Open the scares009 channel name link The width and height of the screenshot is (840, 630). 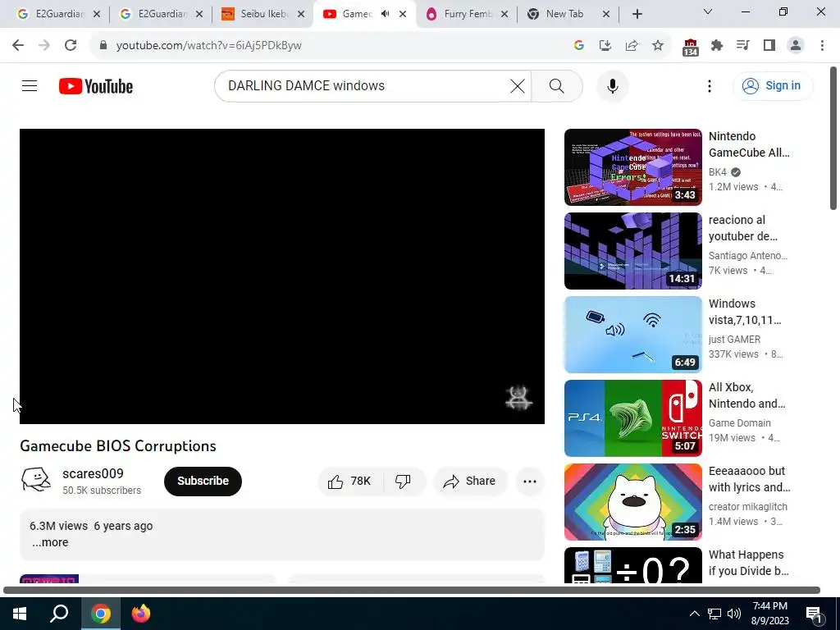coord(93,473)
